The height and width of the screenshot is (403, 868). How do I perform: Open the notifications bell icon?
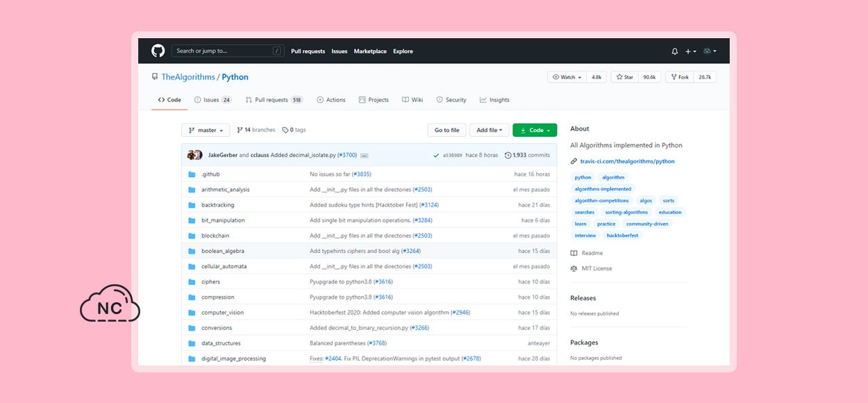[674, 51]
